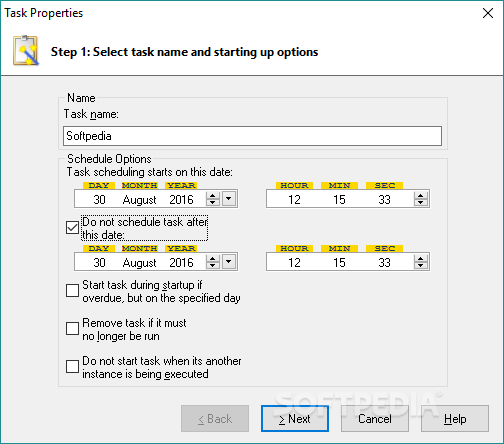The width and height of the screenshot is (504, 444).
Task: Enable Do not start task when another instance
Action: (x=72, y=367)
